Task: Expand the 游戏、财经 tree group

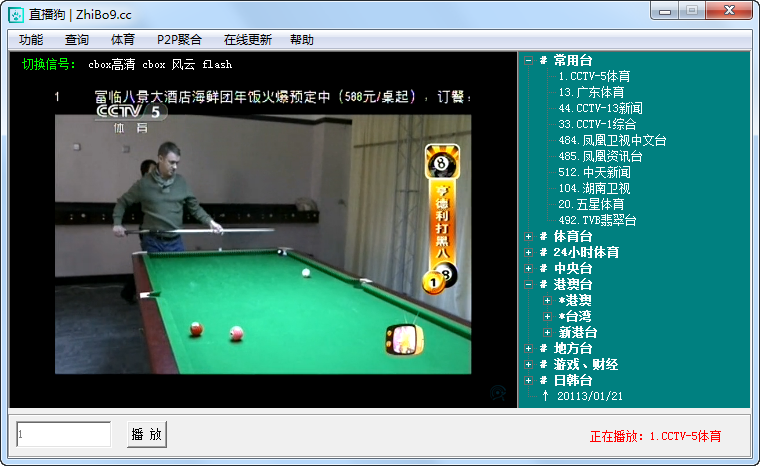Action: [x=528, y=365]
